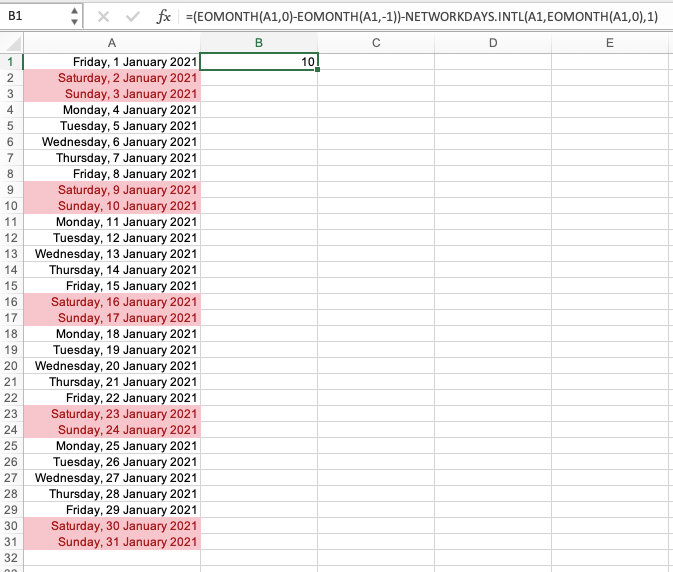Select column A header

tap(112, 43)
